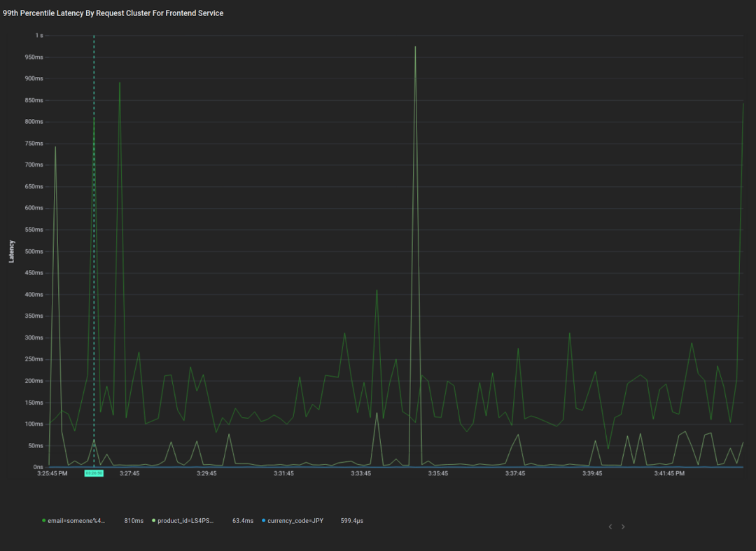Click the 1 s y-axis label
The height and width of the screenshot is (551, 756).
click(39, 35)
